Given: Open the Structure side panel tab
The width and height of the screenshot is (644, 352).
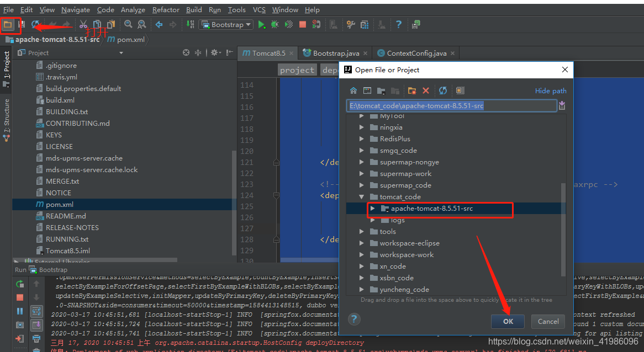Looking at the screenshot, I should [x=6, y=121].
